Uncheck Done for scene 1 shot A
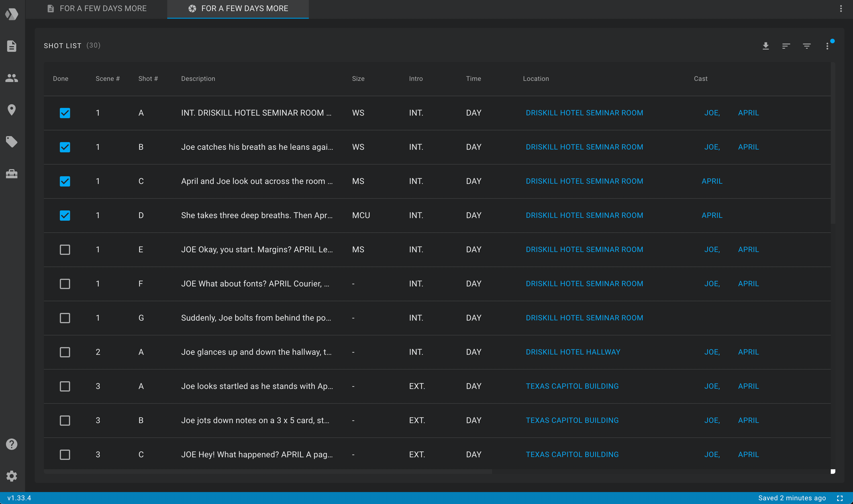Viewport: 853px width, 504px height. [x=65, y=113]
